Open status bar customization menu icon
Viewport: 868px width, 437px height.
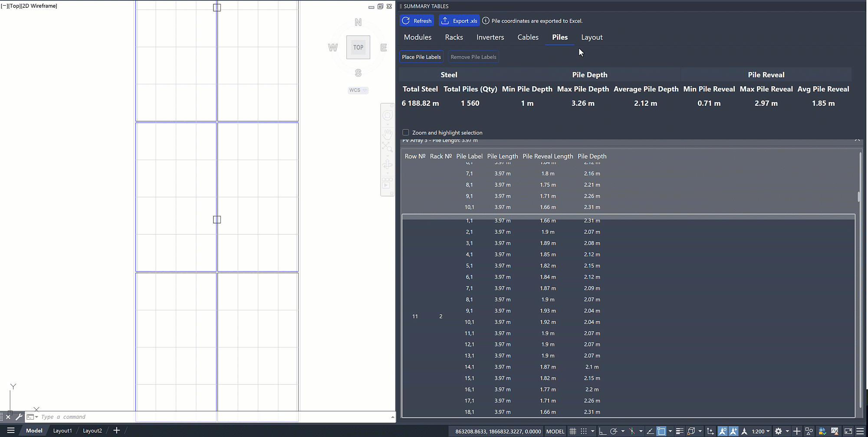click(860, 431)
